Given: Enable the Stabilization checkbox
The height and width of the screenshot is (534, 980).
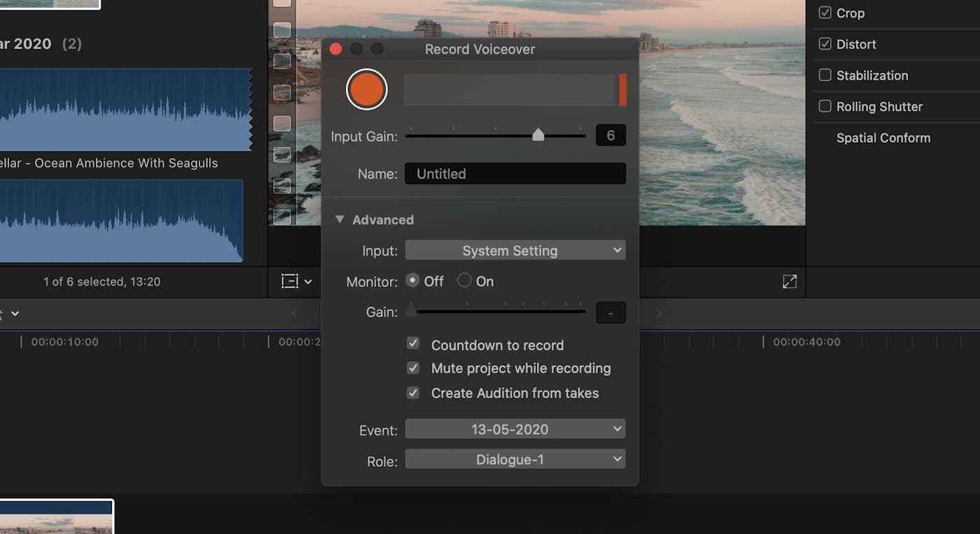Looking at the screenshot, I should click(x=825, y=76).
